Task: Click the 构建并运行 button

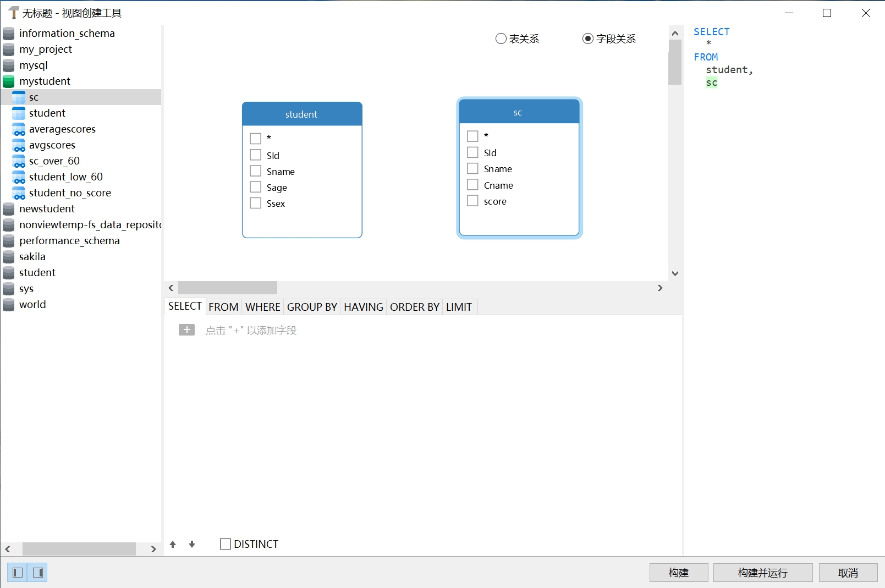Action: (x=762, y=573)
